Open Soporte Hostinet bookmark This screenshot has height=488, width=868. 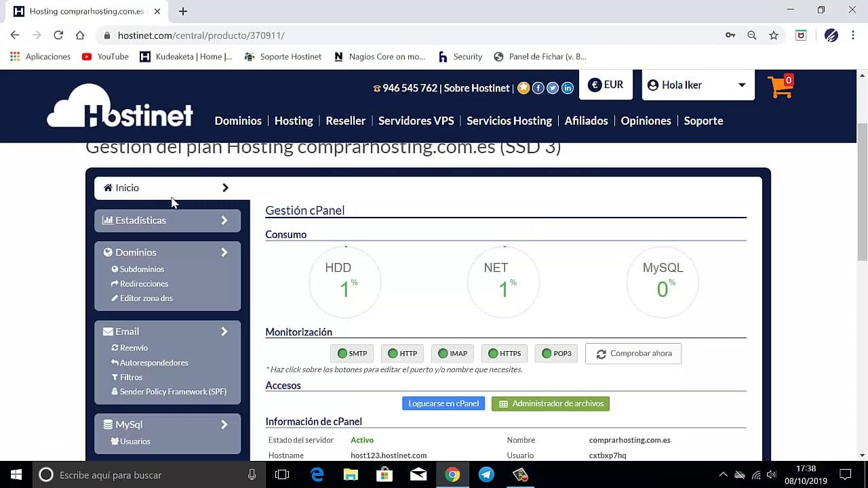click(283, 57)
